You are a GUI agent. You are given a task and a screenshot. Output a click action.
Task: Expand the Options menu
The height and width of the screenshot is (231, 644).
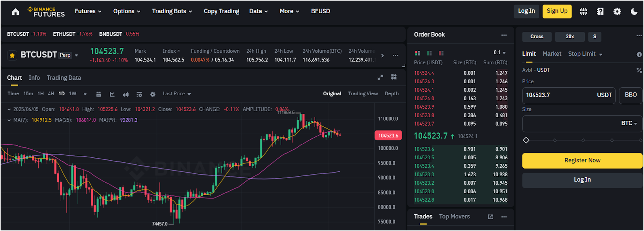127,11
